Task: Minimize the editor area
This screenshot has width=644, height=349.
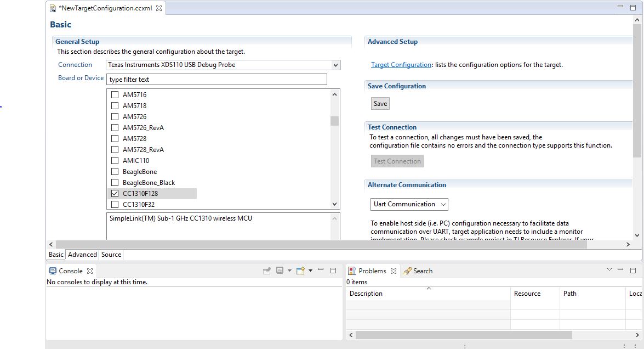Action: click(x=620, y=7)
